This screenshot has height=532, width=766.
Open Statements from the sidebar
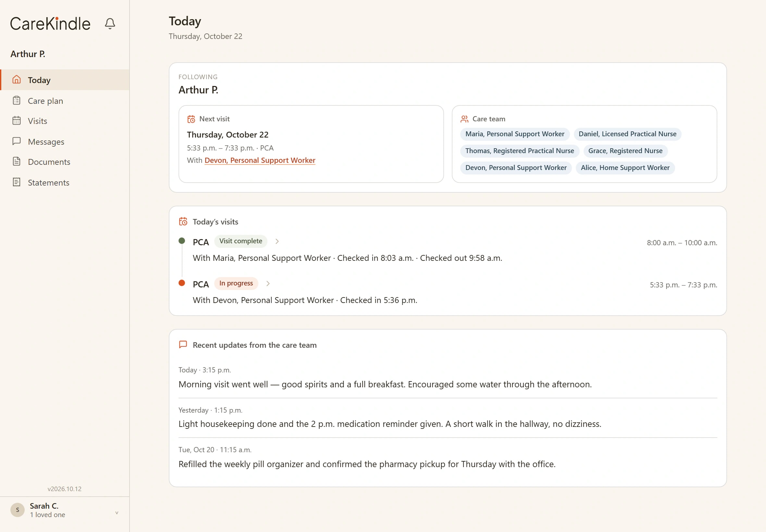[x=65, y=183]
